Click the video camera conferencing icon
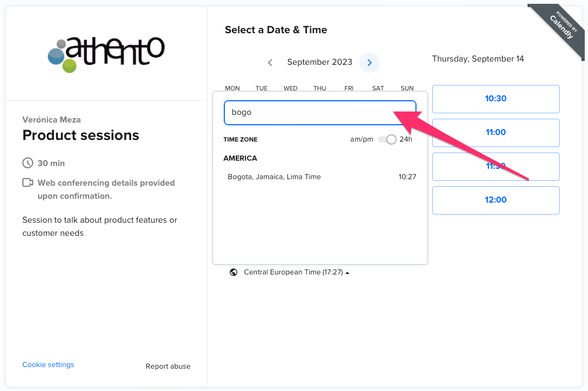The width and height of the screenshot is (588, 391). coord(28,182)
